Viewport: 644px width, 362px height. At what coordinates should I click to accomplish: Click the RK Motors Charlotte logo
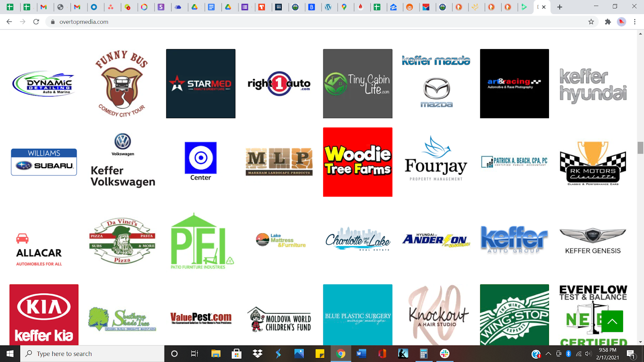tap(593, 163)
